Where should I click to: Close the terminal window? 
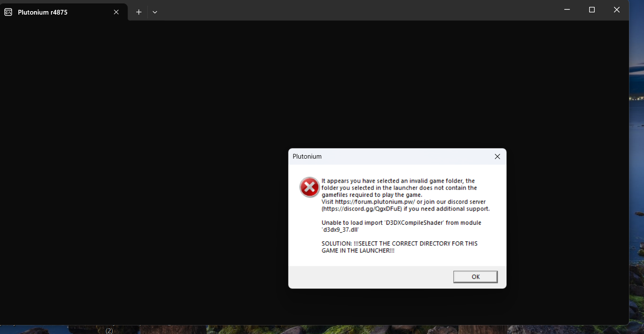coord(617,10)
